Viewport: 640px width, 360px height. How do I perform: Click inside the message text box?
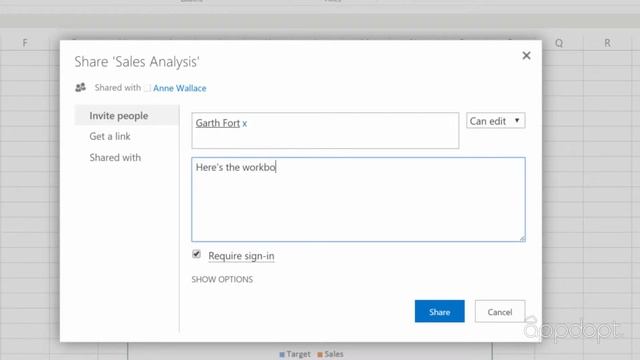point(358,200)
